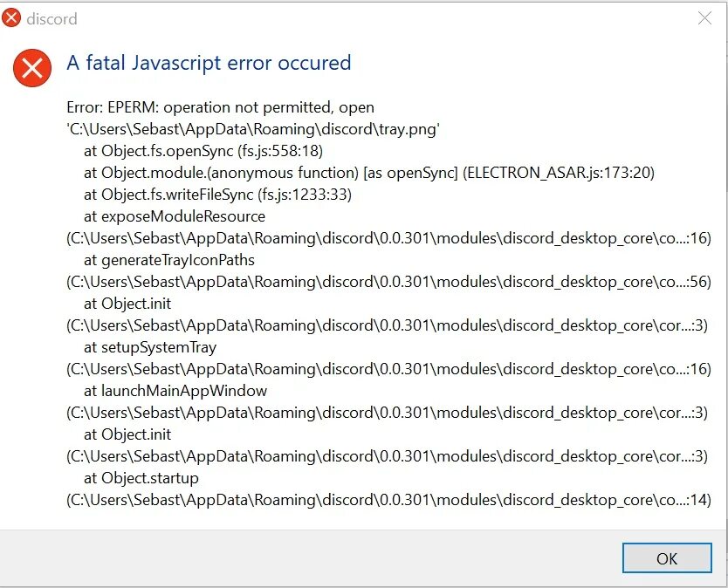This screenshot has width=728, height=588.
Task: Click the ELECTRON_ASAR.js stack trace line
Action: 368,173
